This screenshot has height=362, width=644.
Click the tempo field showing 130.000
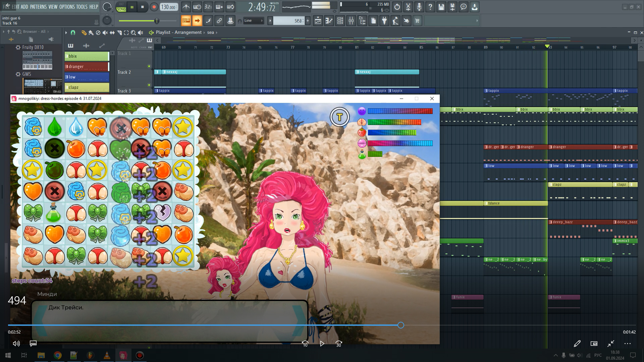pyautogui.click(x=169, y=7)
